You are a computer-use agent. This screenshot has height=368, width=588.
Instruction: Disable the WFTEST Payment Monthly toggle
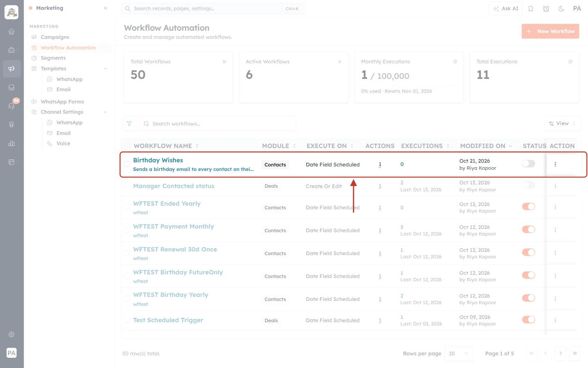(528, 229)
